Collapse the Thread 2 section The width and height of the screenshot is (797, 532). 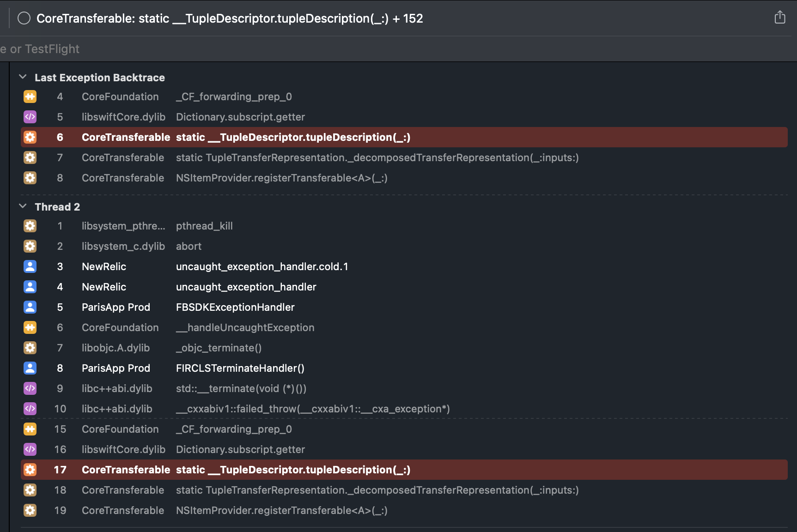[x=23, y=206]
